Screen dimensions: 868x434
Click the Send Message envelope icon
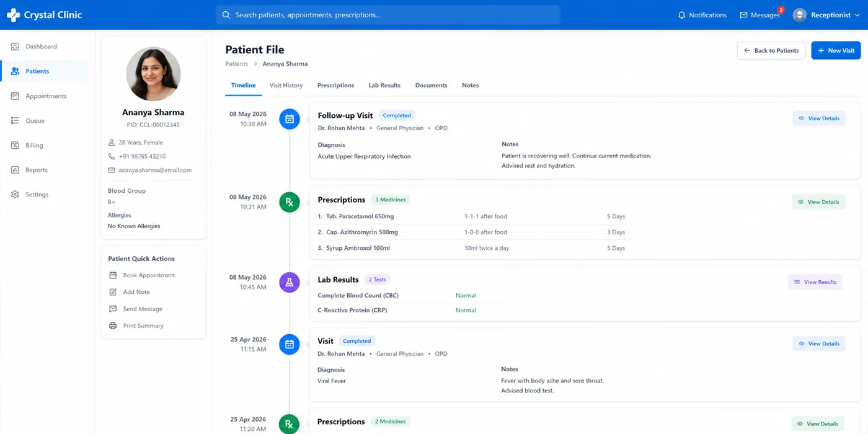[x=113, y=309]
